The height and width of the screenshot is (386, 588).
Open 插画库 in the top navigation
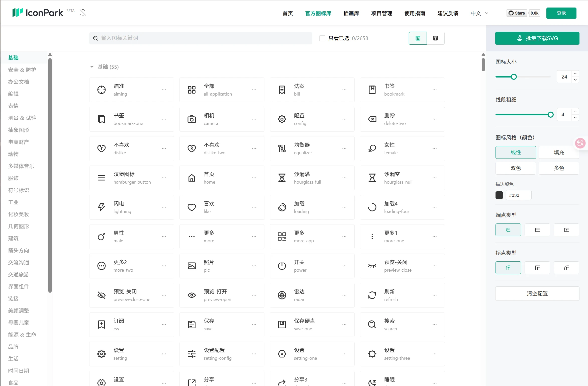pos(351,13)
